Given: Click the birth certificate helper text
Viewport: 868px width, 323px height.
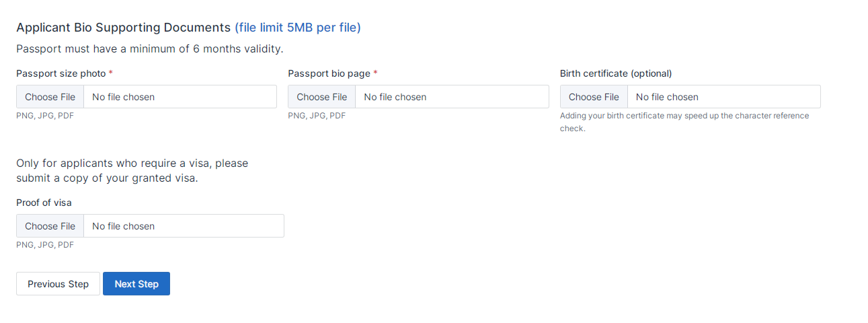Looking at the screenshot, I should (684, 121).
